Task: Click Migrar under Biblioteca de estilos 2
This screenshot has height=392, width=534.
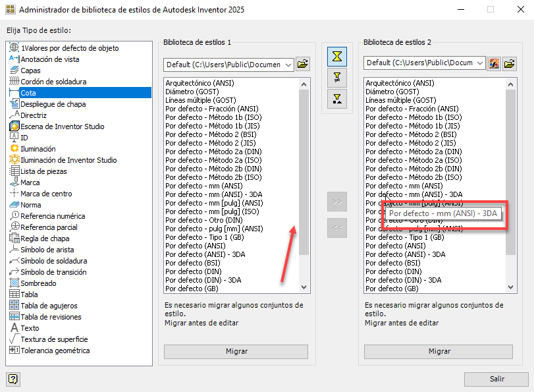Action: click(x=439, y=351)
